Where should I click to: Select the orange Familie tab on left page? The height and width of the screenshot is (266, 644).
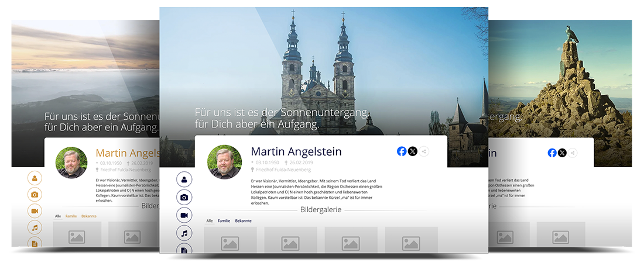click(71, 216)
